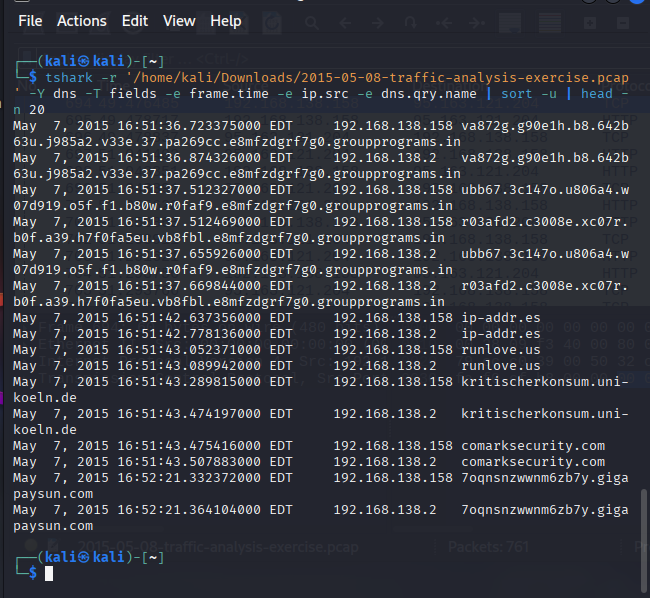650x598 pixels.
Task: Open the File menu
Action: coord(30,21)
